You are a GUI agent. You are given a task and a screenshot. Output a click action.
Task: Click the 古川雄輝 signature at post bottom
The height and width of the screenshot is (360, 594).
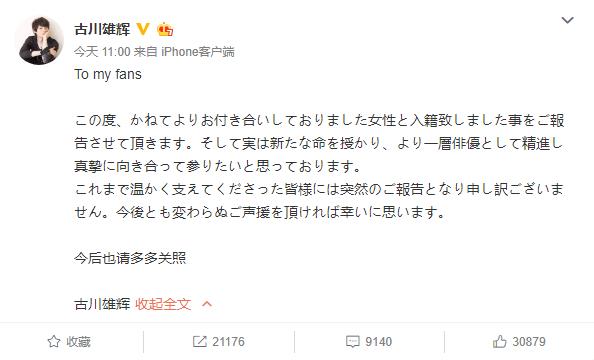[x=102, y=304]
